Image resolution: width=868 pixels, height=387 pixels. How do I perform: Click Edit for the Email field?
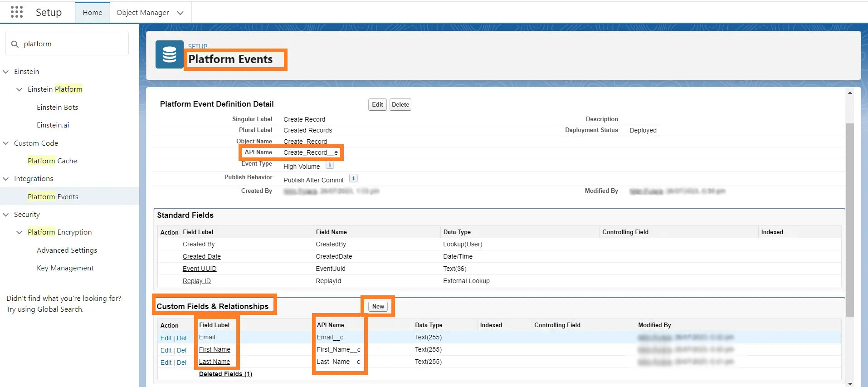tap(166, 338)
